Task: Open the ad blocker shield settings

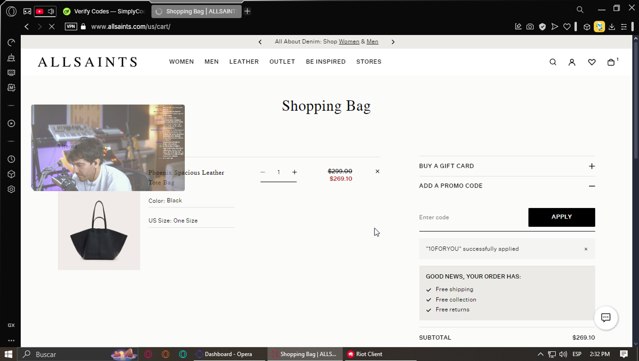Action: click(542, 26)
